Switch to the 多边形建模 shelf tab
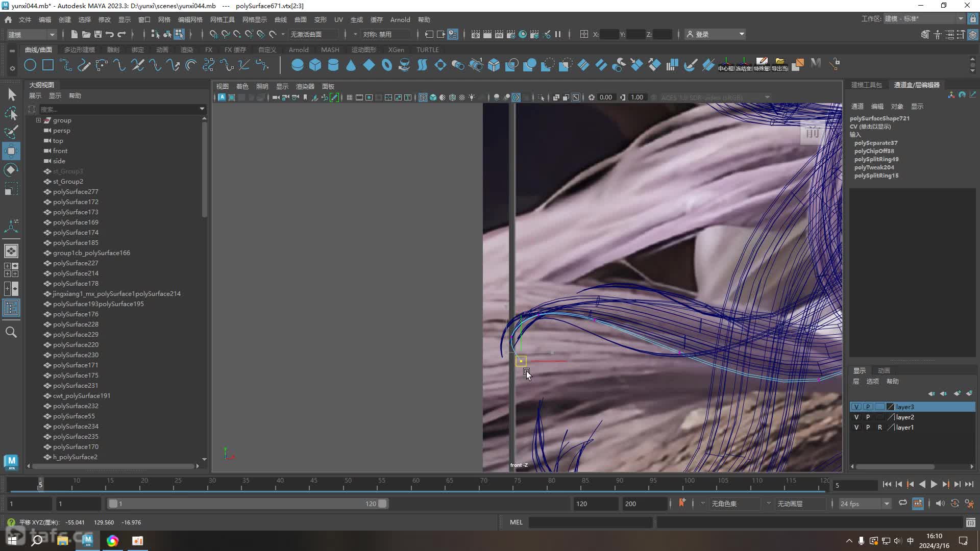 (80, 49)
